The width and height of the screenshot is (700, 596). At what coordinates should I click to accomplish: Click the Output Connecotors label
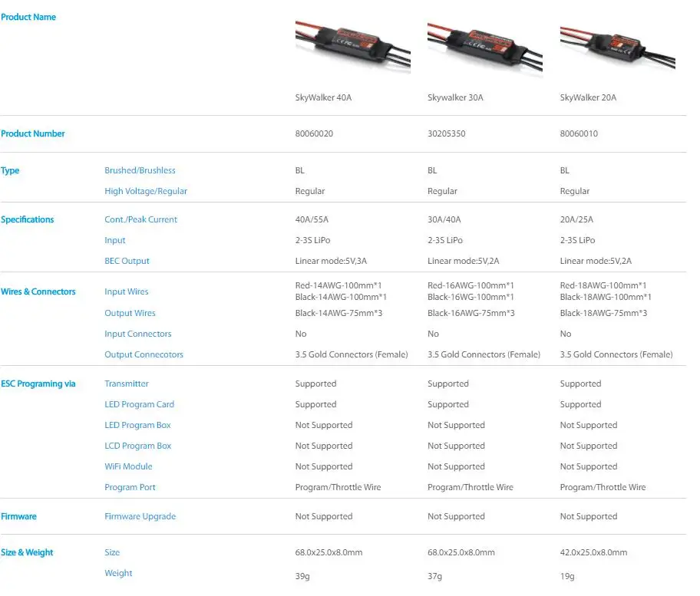[144, 354]
